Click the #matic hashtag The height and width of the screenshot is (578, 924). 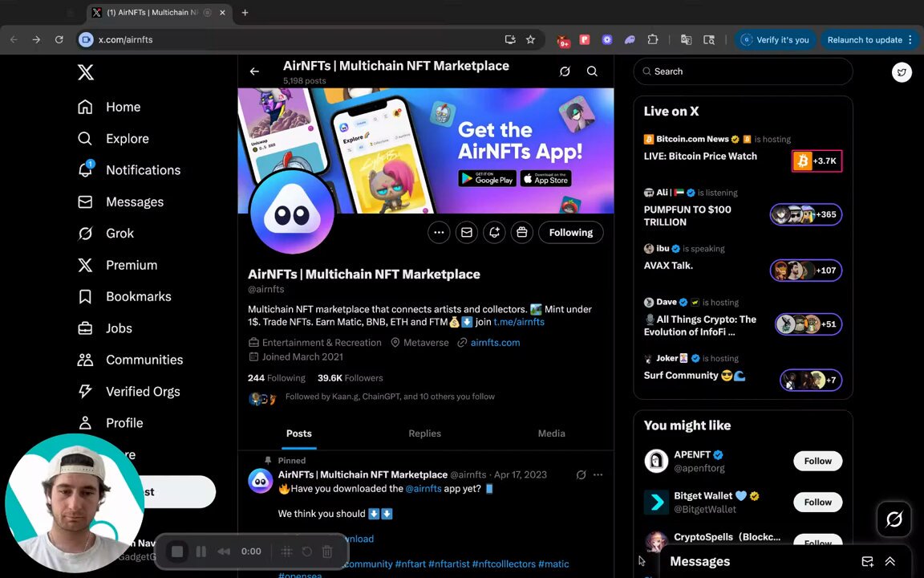pos(554,564)
